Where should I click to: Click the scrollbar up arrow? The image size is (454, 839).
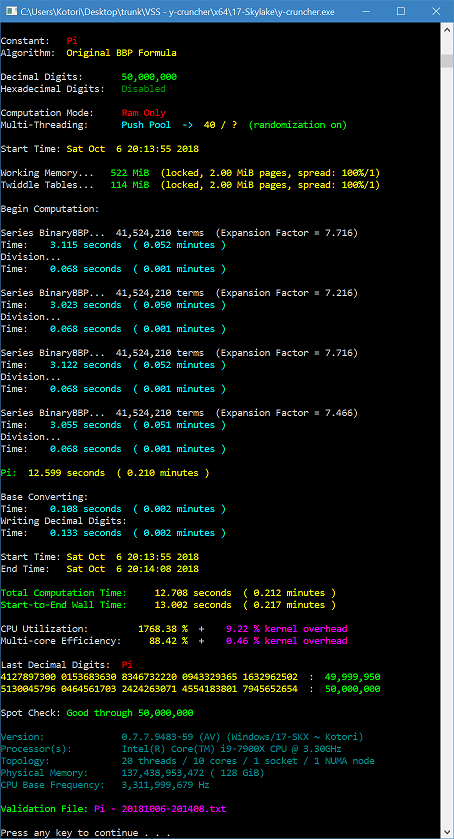click(447, 32)
